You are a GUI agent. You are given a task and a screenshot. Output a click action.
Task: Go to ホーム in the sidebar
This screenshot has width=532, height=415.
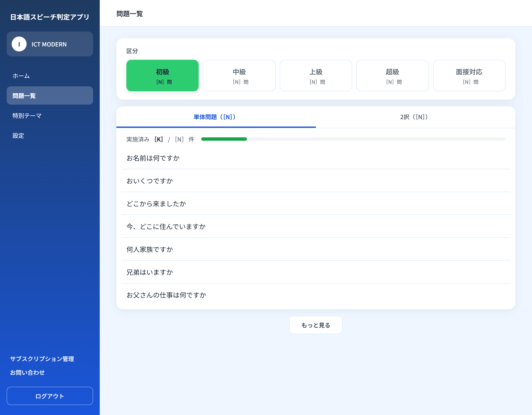point(50,76)
